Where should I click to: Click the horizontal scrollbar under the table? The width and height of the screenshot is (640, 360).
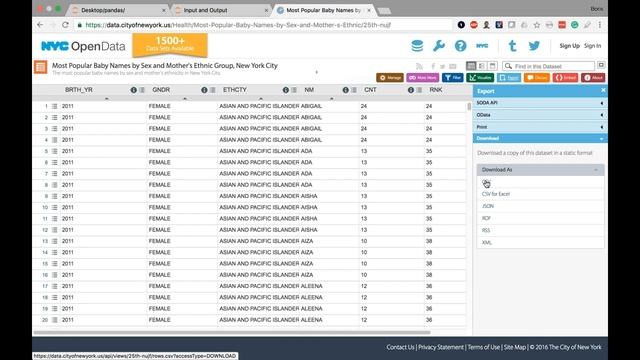click(x=231, y=332)
